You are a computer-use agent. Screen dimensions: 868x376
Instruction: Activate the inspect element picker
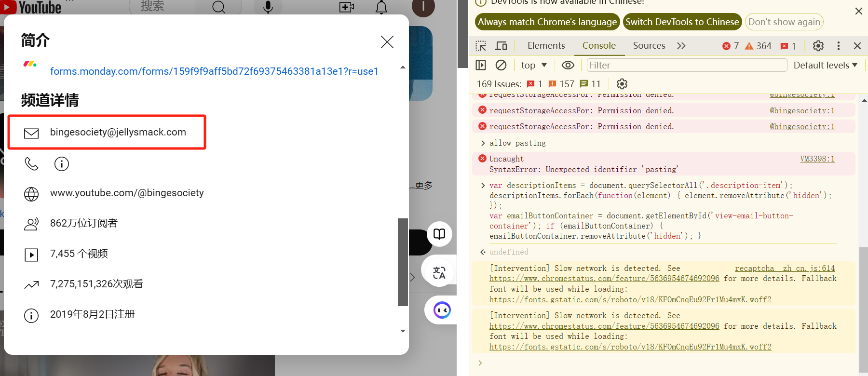481,46
